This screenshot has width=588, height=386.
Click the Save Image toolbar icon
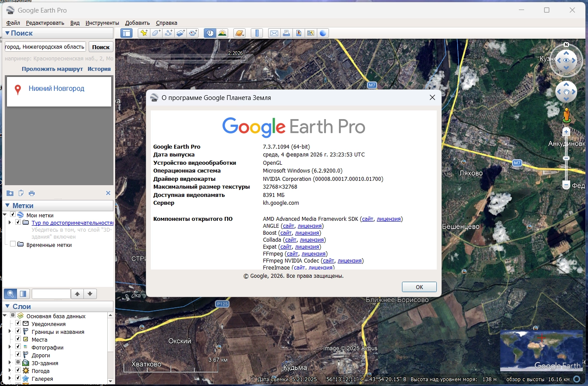coord(299,33)
